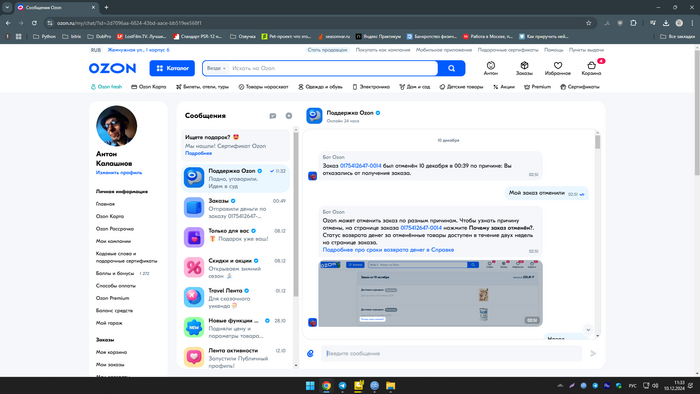Open File Explorer from the taskbar

(391, 386)
